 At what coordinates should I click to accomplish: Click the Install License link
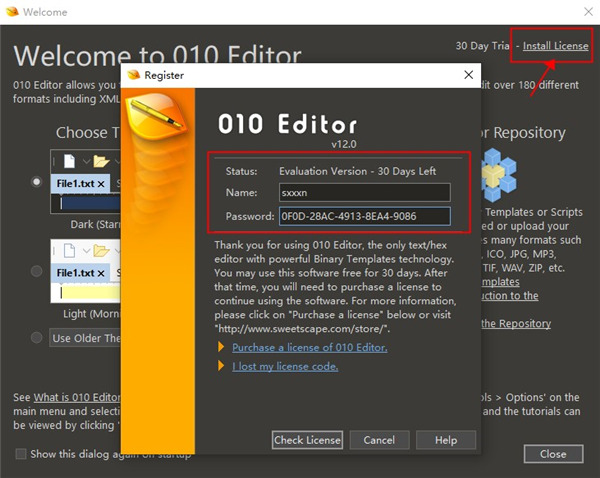(556, 46)
